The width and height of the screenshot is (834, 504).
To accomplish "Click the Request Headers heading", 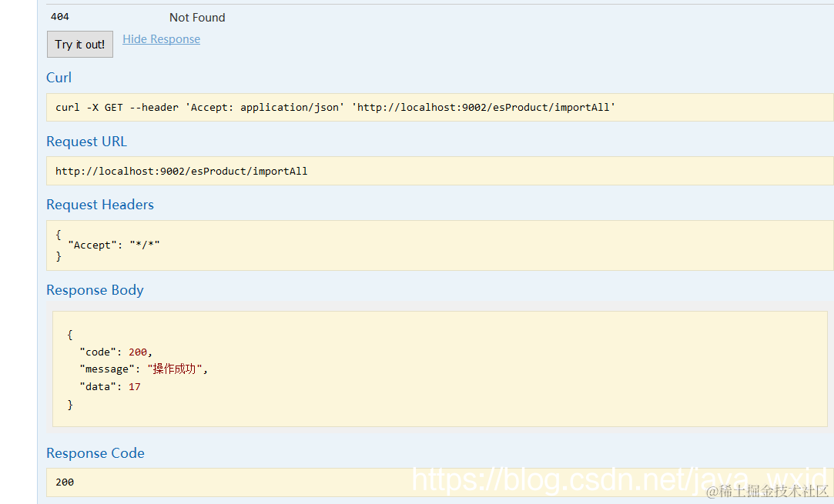I will pyautogui.click(x=100, y=205).
